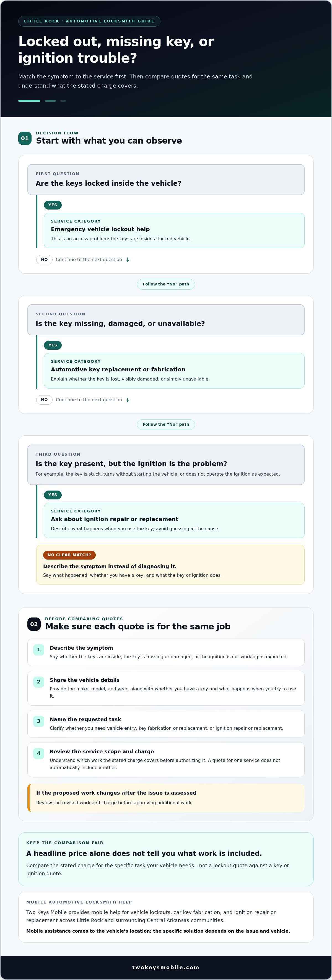Click the first Follow the "No" path pill

pos(166,284)
